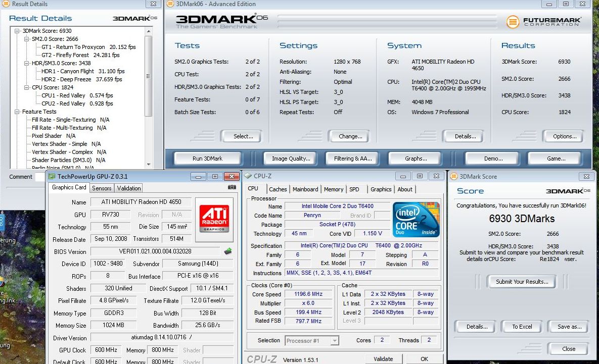599x364 pixels.
Task: Click the result tree scrollbar down arrow
Action: [149, 165]
